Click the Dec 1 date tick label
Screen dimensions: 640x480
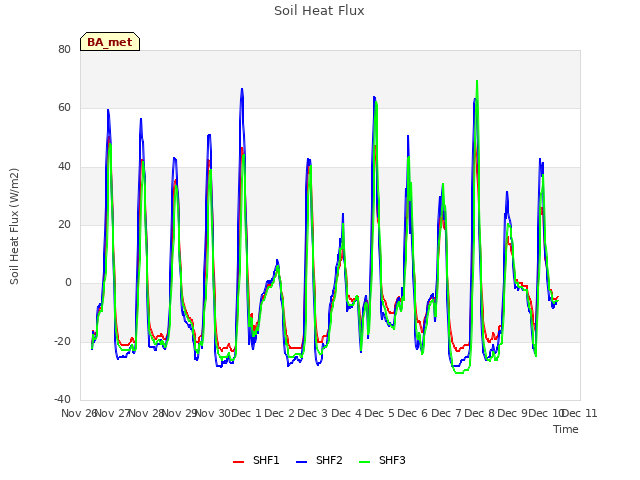[x=246, y=413]
